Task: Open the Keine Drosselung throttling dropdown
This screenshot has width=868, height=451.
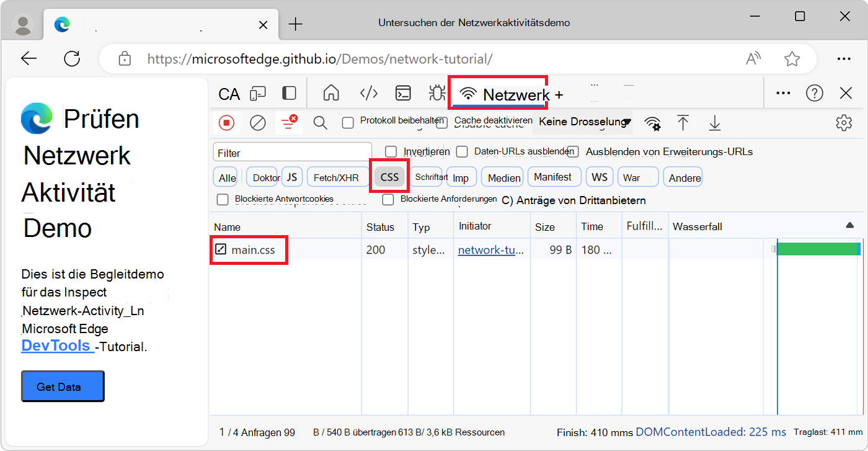Action: tap(584, 122)
